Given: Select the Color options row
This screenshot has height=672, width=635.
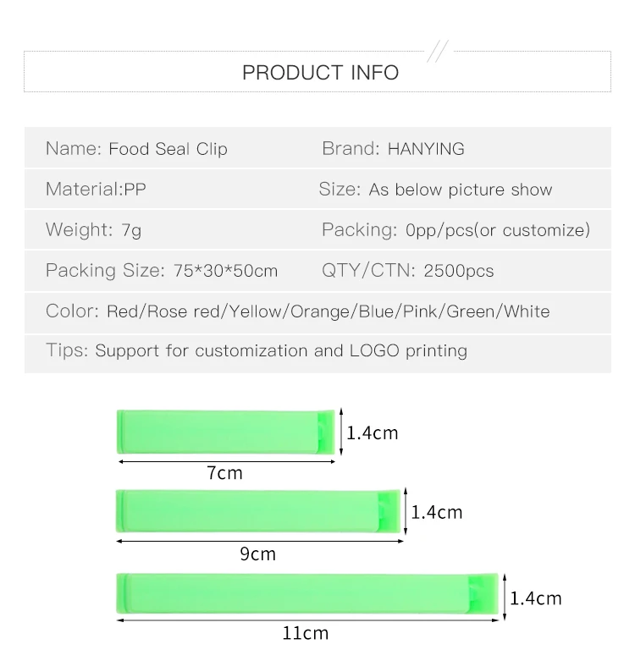Looking at the screenshot, I should coord(297,311).
